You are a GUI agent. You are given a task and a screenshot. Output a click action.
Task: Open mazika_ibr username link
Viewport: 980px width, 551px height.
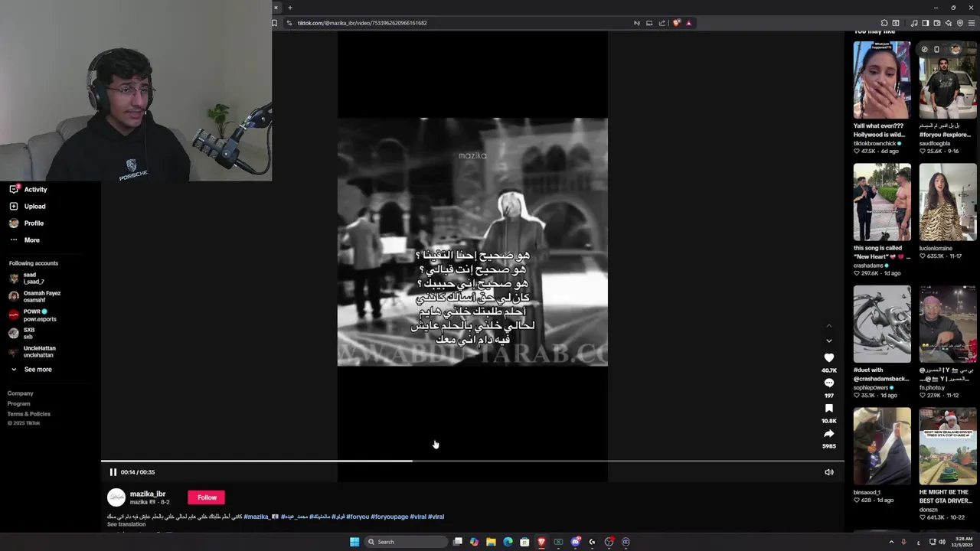(148, 494)
